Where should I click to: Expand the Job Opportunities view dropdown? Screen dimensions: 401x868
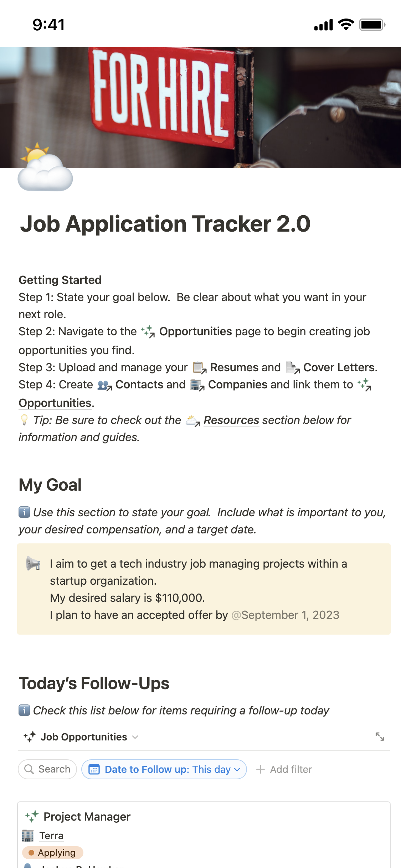pos(135,737)
